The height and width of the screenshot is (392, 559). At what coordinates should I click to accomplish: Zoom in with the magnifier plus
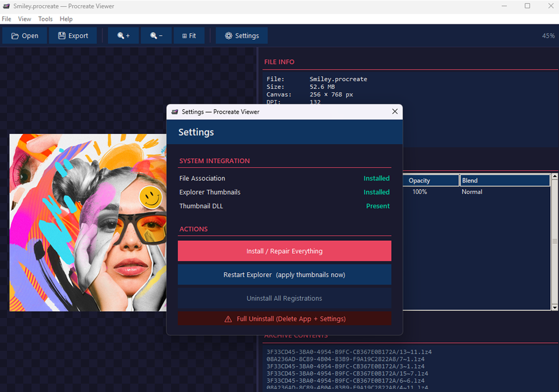coord(123,36)
